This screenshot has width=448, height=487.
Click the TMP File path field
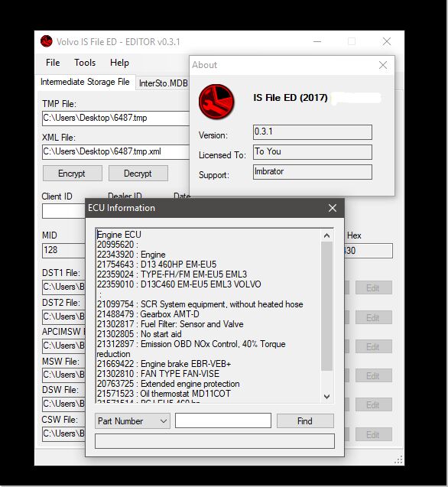pyautogui.click(x=115, y=118)
